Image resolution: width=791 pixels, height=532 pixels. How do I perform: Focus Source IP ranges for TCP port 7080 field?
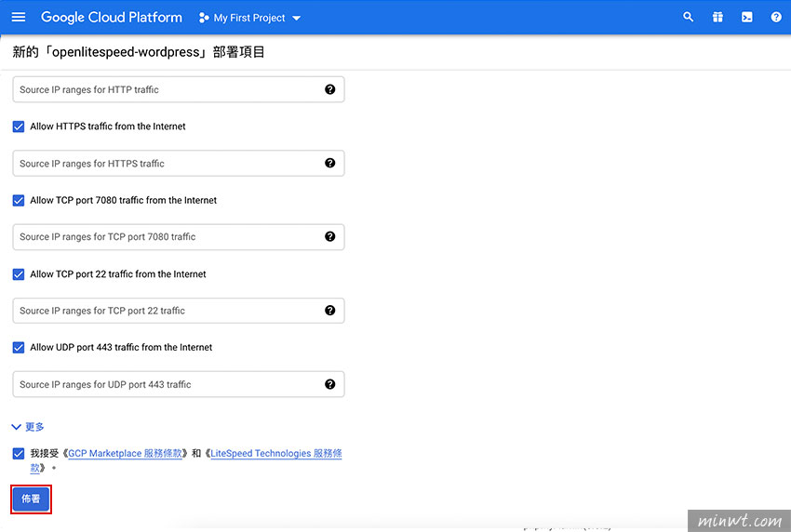[179, 236]
